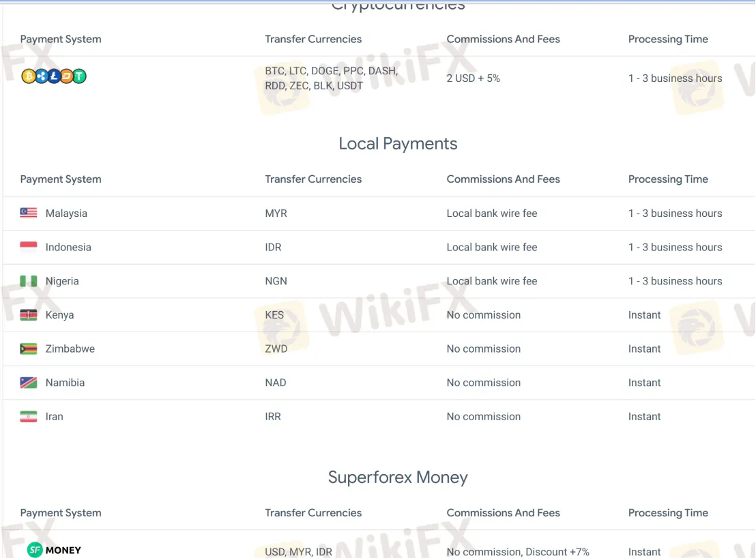The image size is (756, 558).
Task: Click Iran's "No commission" cell
Action: tap(484, 416)
